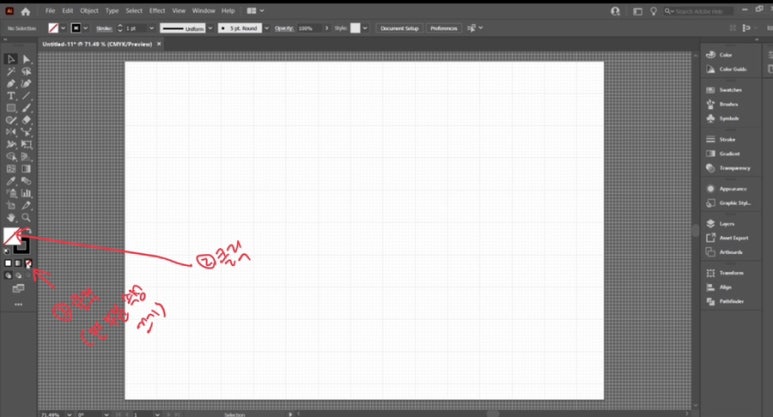Open the Uniform stroke profile dropdown
Viewport: 773px width, 417px height.
coord(207,28)
